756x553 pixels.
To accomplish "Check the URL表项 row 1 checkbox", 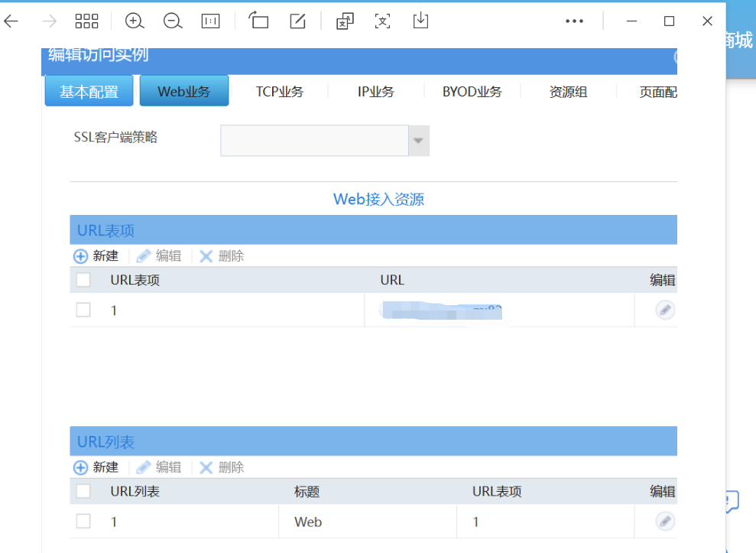I will [x=83, y=310].
